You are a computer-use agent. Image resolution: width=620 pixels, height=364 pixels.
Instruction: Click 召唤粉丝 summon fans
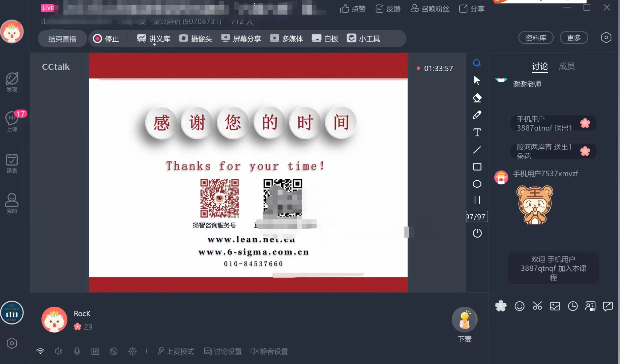pyautogui.click(x=430, y=9)
